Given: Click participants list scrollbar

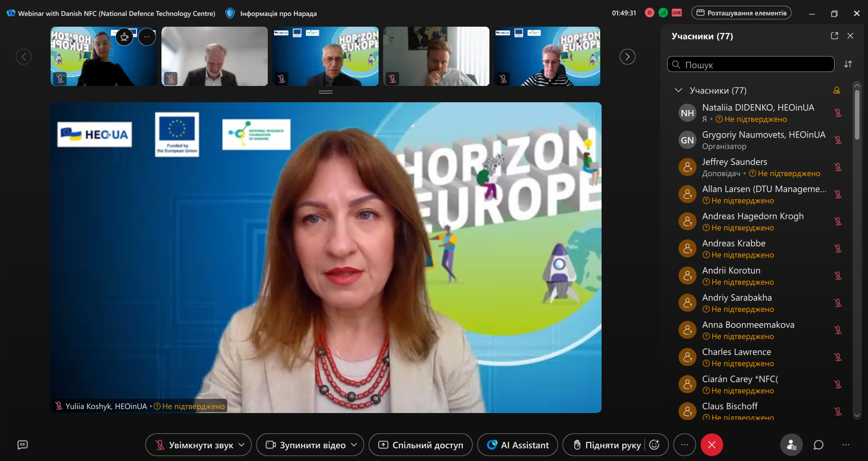Looking at the screenshot, I should 857,115.
